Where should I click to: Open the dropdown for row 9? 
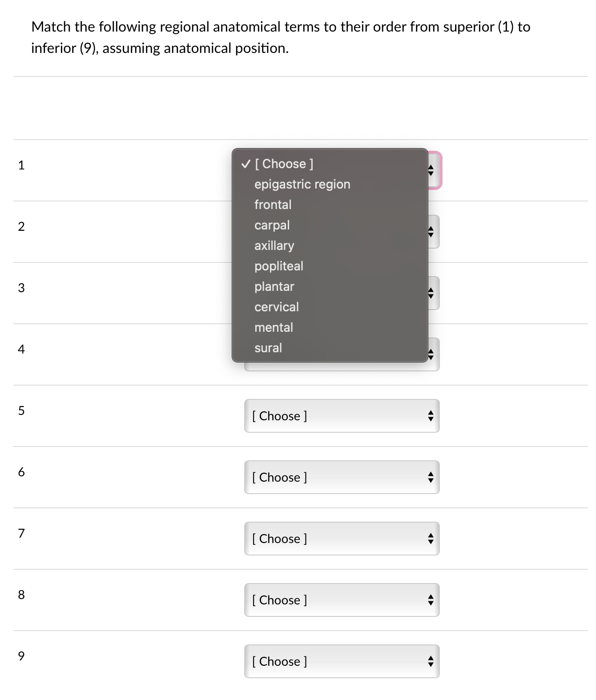tap(341, 661)
